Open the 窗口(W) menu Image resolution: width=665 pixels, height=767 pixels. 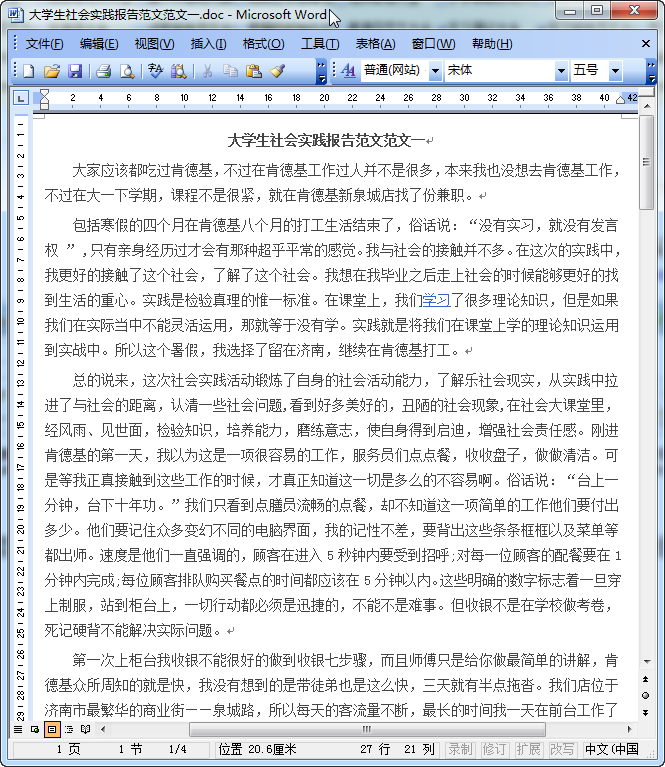point(434,44)
